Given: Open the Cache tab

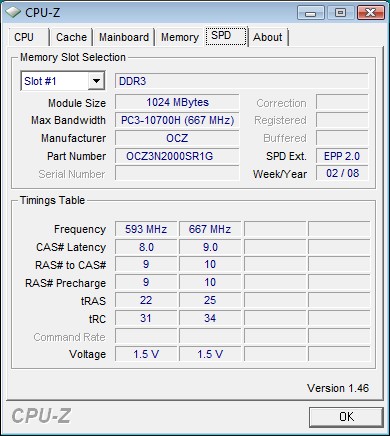Looking at the screenshot, I should click(x=71, y=37).
